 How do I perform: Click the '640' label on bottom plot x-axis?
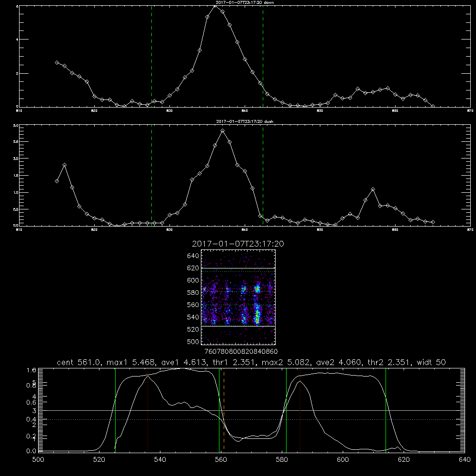click(465, 460)
